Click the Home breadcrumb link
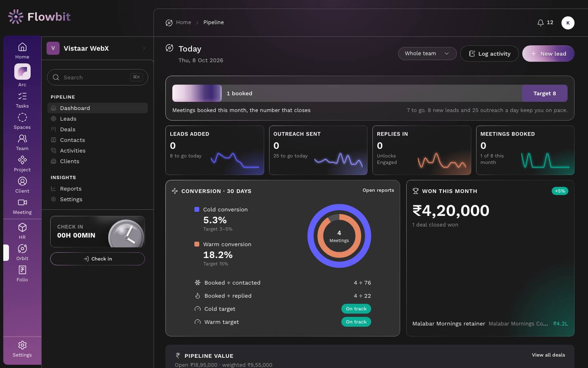The width and height of the screenshot is (588, 368). click(183, 22)
